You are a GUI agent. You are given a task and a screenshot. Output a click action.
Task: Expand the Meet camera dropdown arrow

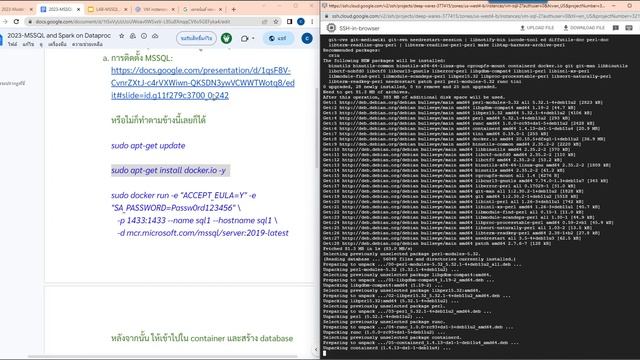[253, 38]
